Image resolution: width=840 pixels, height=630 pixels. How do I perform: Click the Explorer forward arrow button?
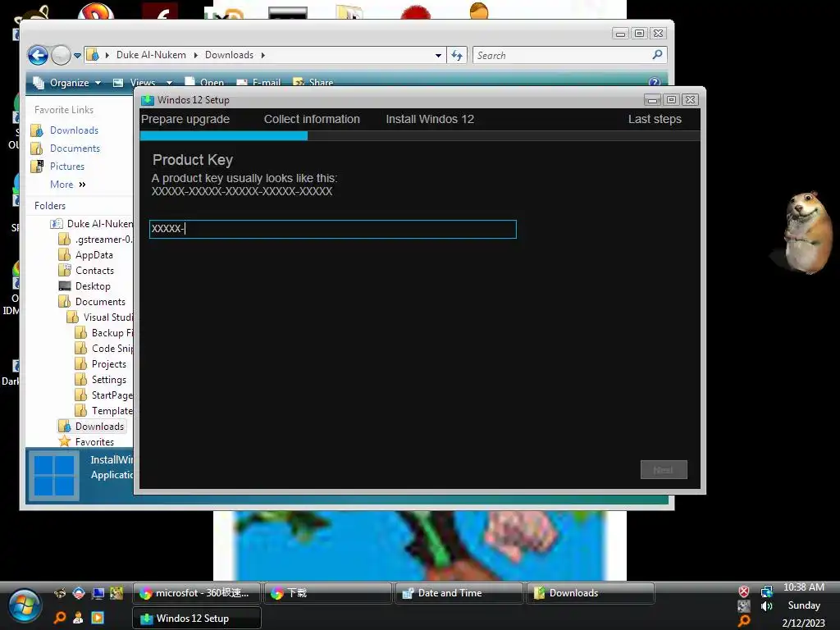61,55
